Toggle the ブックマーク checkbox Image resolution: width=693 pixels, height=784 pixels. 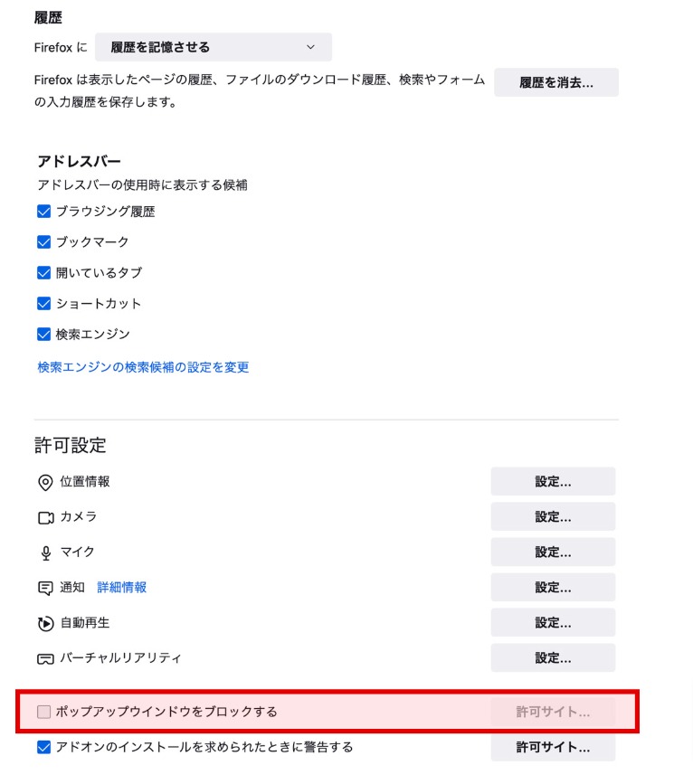click(x=43, y=242)
